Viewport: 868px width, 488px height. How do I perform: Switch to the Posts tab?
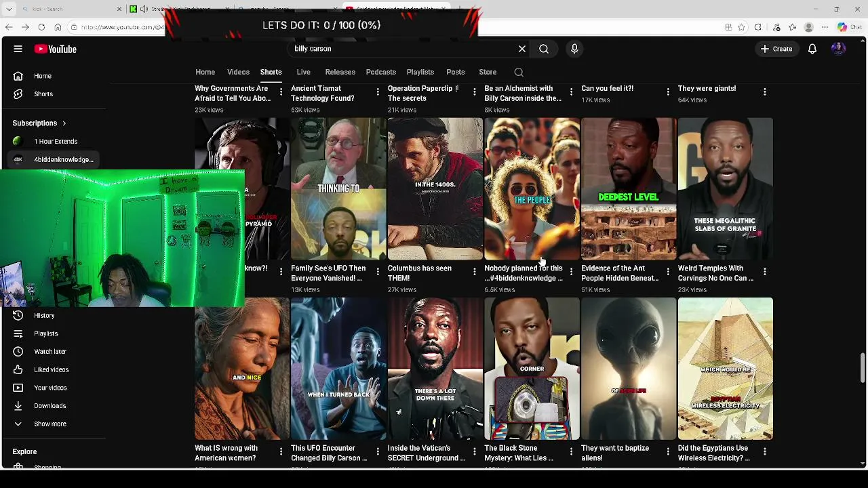click(x=455, y=72)
